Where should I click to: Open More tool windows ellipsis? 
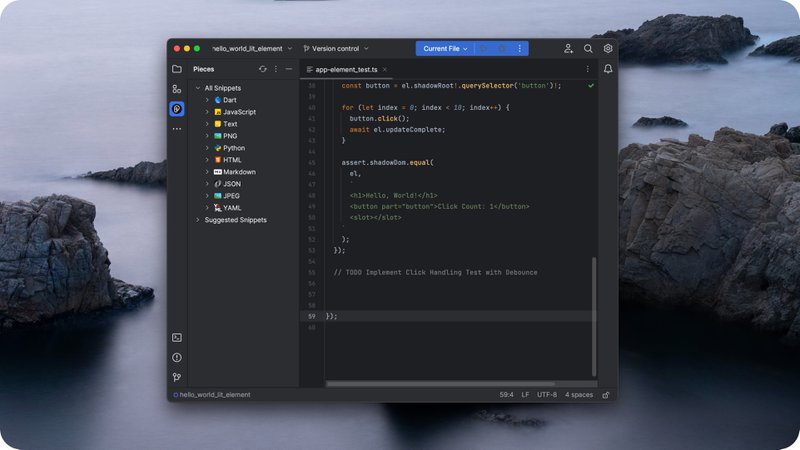(177, 129)
